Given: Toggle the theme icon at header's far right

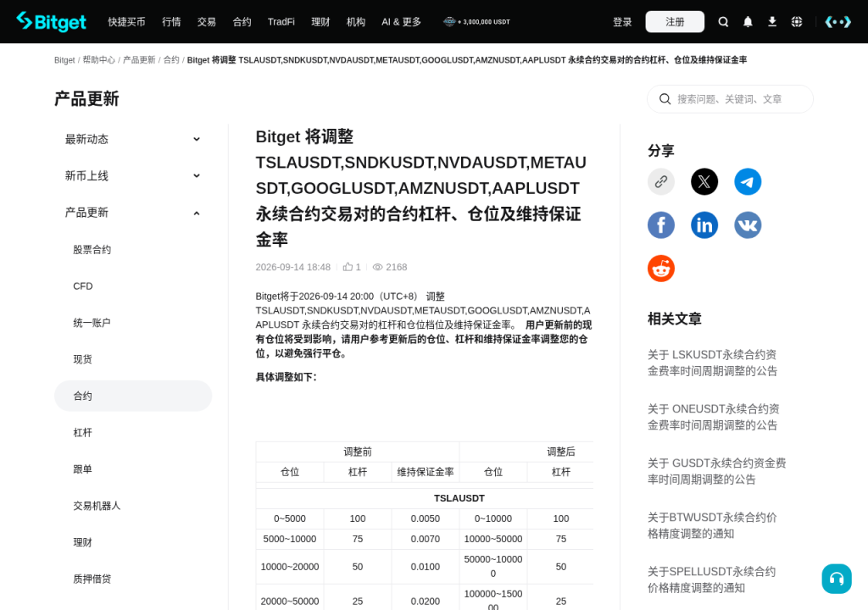Looking at the screenshot, I should (838, 21).
